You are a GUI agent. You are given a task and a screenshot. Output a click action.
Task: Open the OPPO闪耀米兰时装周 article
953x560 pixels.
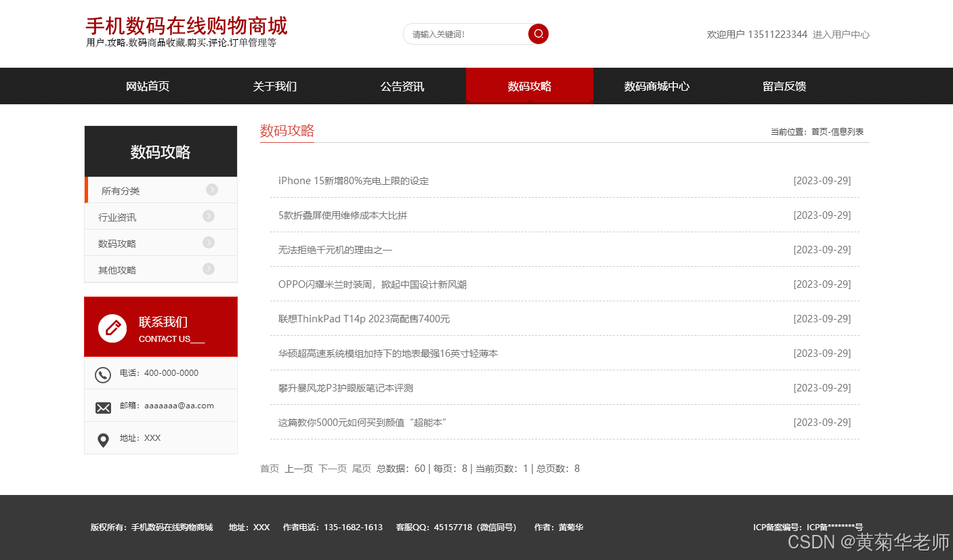[x=373, y=284]
